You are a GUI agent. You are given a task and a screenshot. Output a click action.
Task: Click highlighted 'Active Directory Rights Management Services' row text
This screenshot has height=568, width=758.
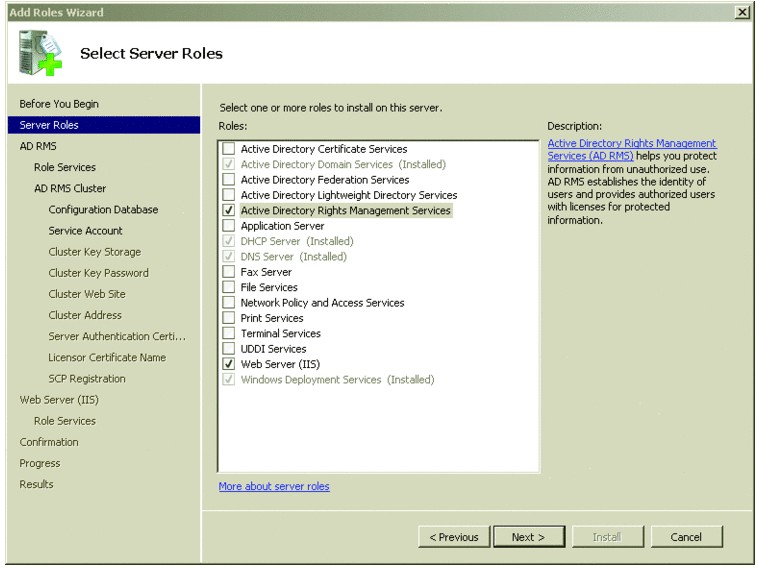pos(346,210)
